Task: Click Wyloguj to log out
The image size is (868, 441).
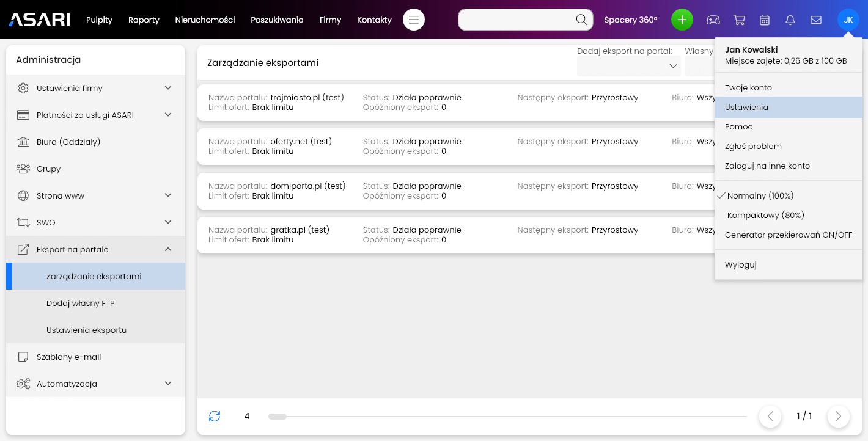Action: pos(740,264)
